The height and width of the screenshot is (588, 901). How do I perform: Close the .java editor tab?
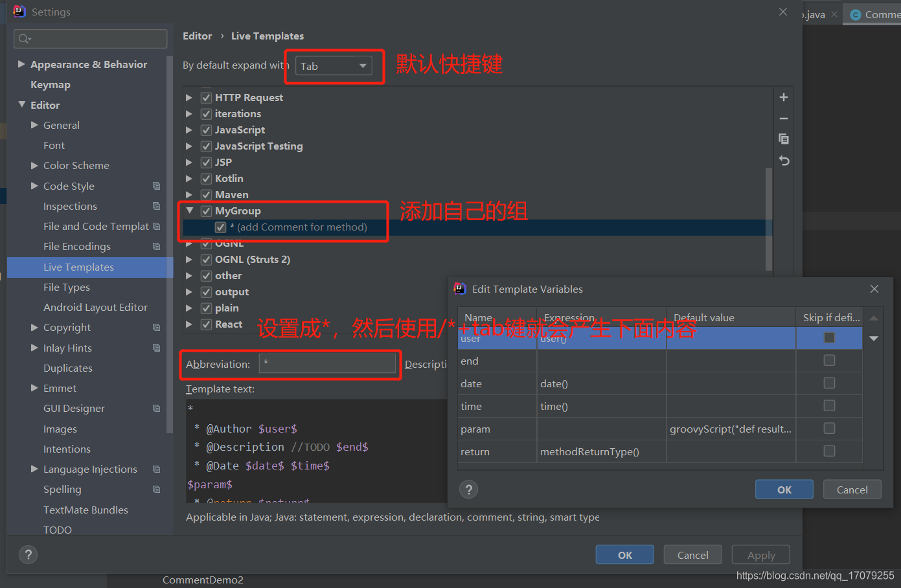[834, 14]
